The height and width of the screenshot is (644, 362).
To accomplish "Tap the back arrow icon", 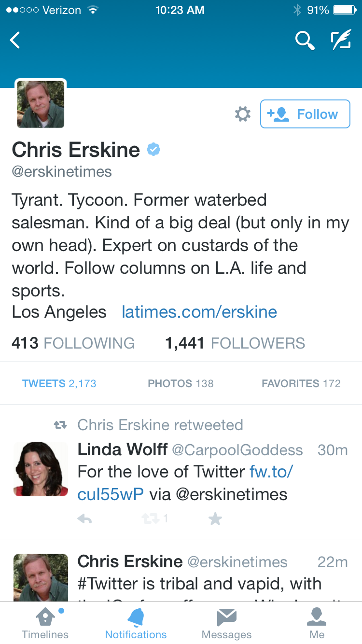I will pyautogui.click(x=15, y=41).
